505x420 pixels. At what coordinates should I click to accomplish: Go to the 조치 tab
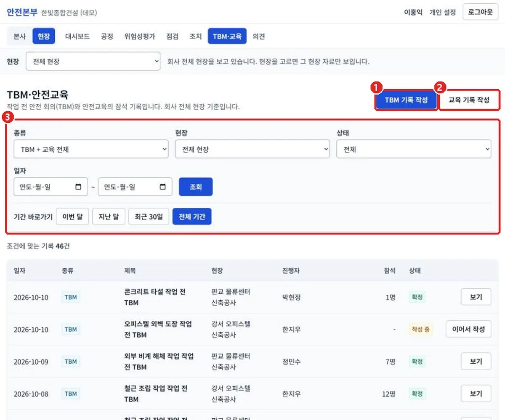coord(196,36)
